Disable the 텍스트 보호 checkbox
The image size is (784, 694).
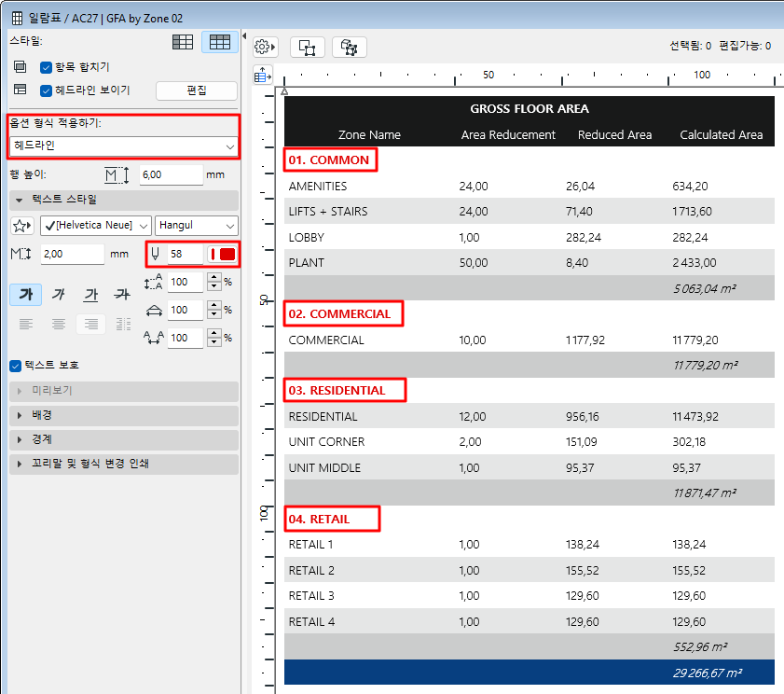15,366
